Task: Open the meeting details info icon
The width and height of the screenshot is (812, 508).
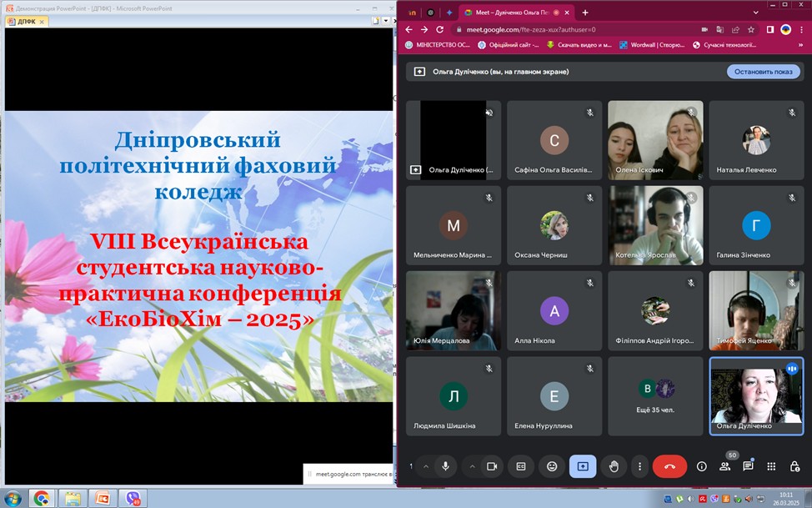Action: pos(701,466)
